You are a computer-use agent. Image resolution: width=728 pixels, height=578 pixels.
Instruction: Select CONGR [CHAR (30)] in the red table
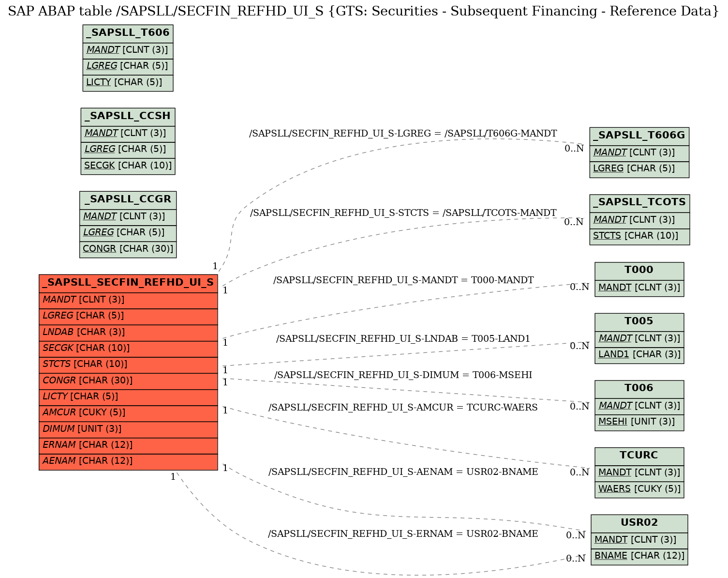tap(128, 381)
